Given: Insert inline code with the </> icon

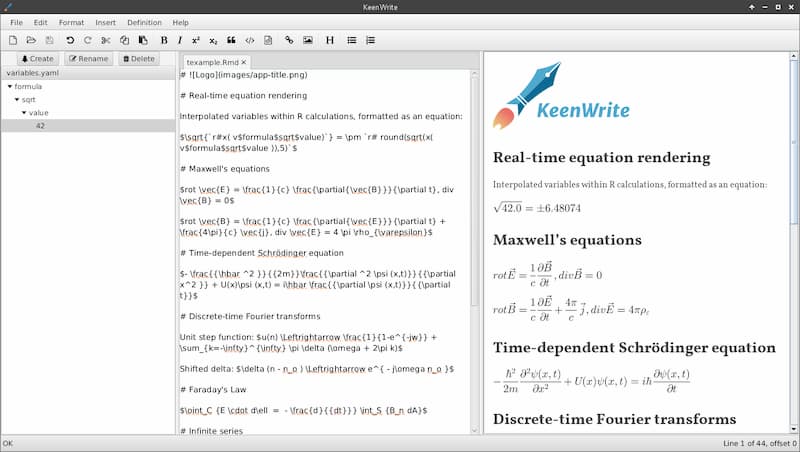Looking at the screenshot, I should click(x=249, y=40).
